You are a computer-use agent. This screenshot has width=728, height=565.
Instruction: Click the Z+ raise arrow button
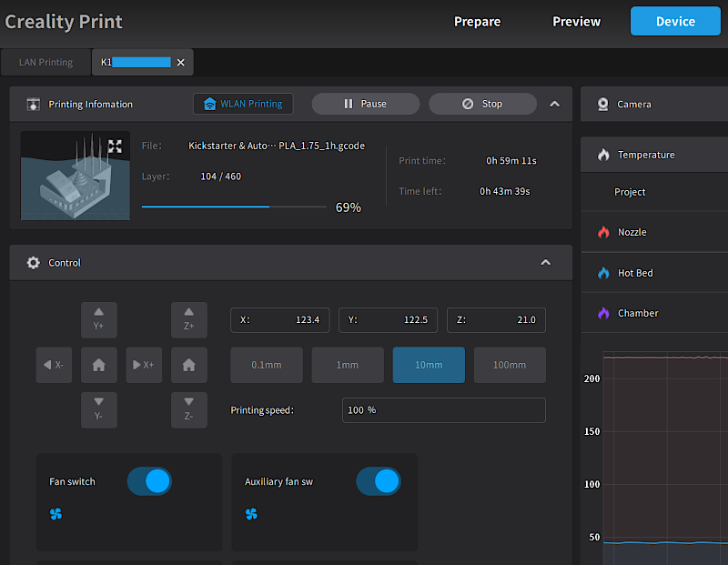pyautogui.click(x=189, y=320)
